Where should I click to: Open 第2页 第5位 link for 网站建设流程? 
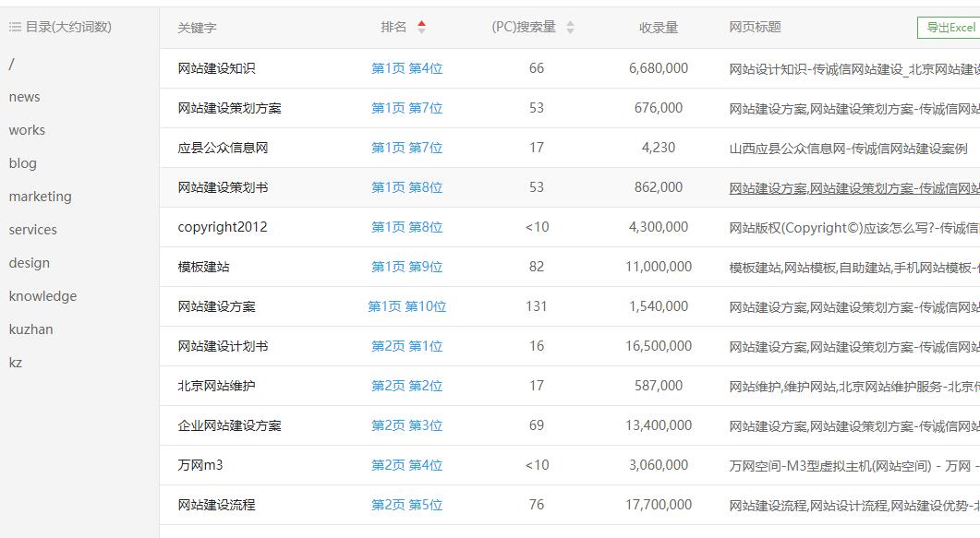(406, 505)
